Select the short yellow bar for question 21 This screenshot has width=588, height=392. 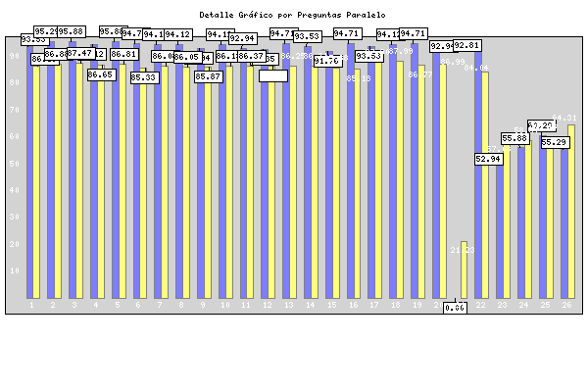(464, 270)
